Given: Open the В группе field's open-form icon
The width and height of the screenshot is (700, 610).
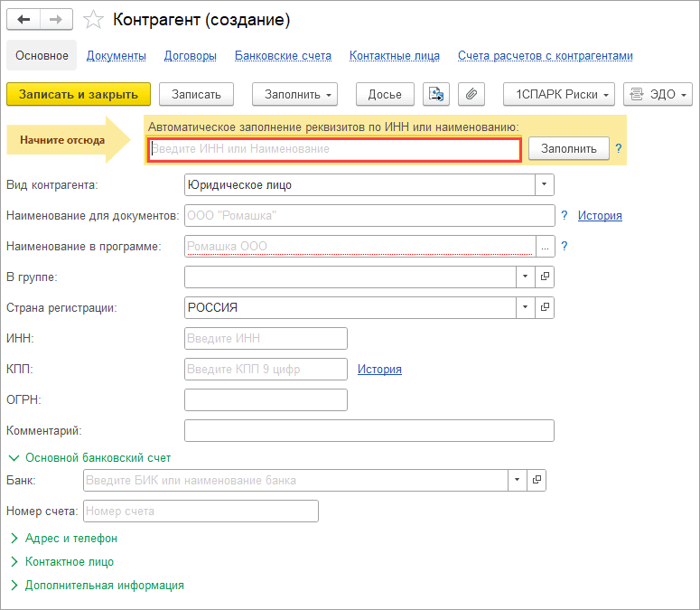Looking at the screenshot, I should pyautogui.click(x=545, y=277).
